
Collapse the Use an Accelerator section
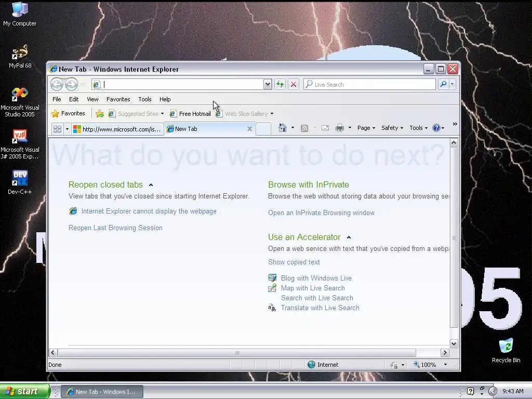[x=349, y=237]
